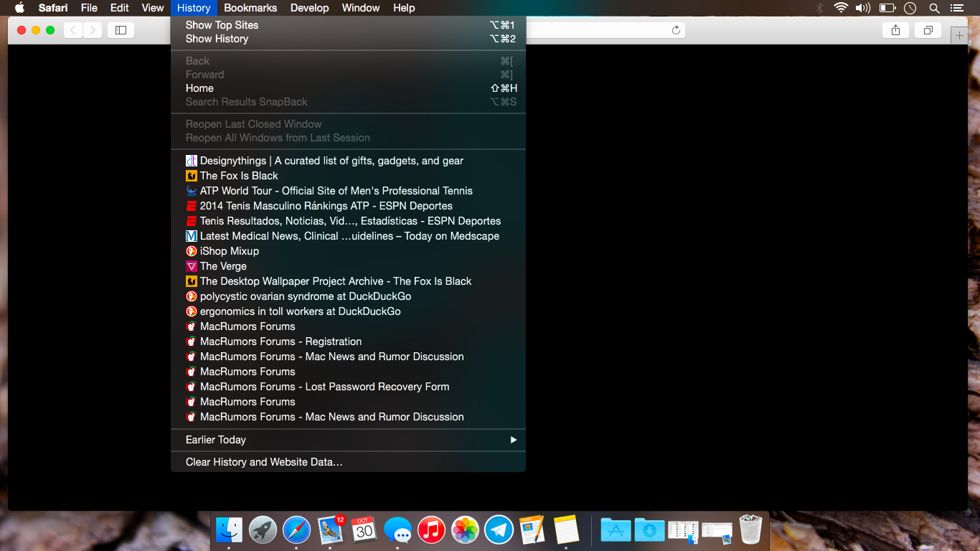Close the highlighted History menu
The image size is (980, 551).
(194, 8)
